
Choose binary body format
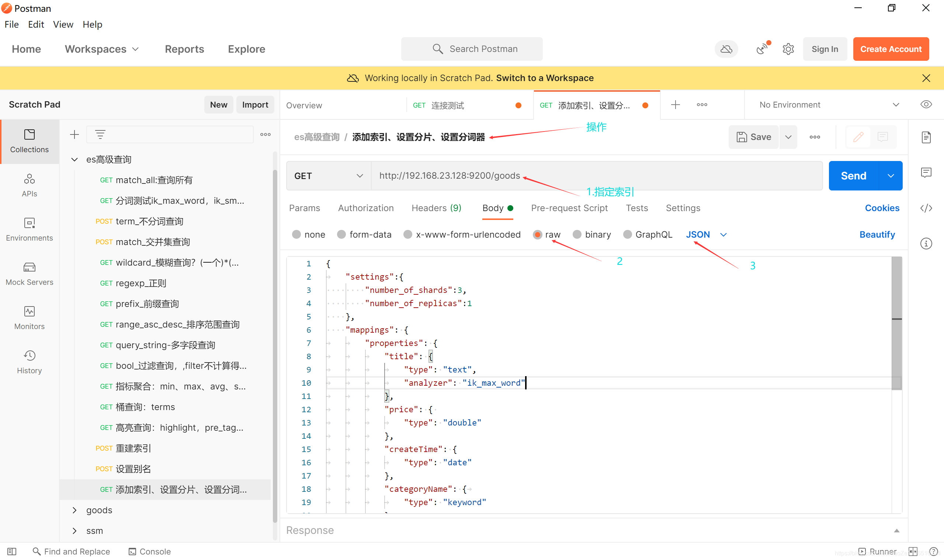[592, 234]
